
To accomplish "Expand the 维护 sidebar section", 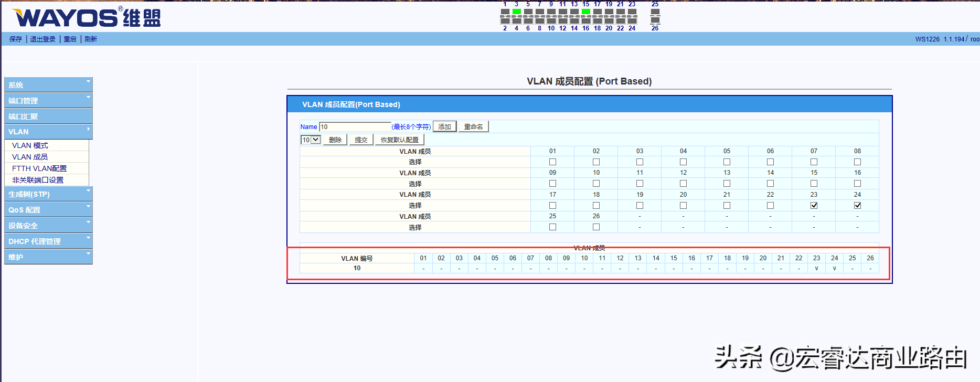I will [x=48, y=257].
